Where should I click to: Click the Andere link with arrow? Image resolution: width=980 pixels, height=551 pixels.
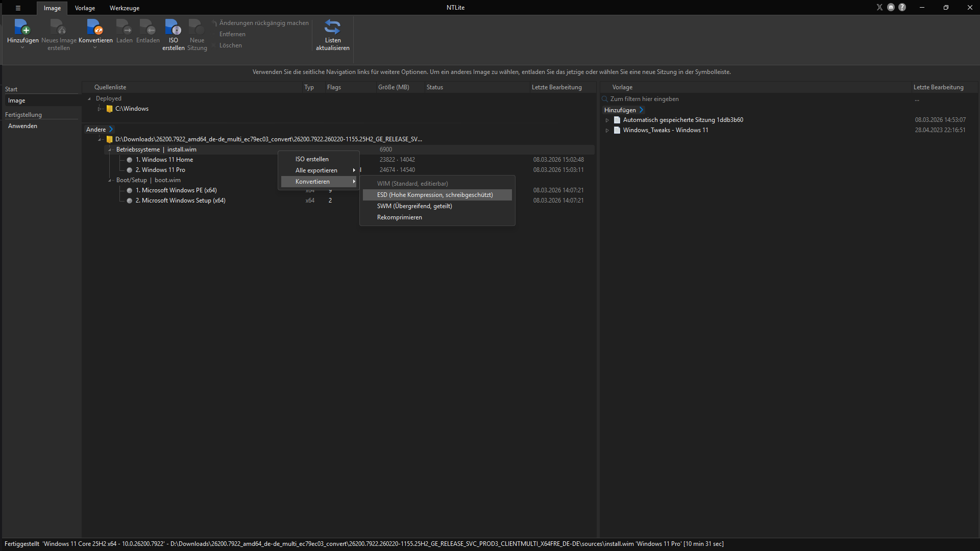tap(100, 130)
